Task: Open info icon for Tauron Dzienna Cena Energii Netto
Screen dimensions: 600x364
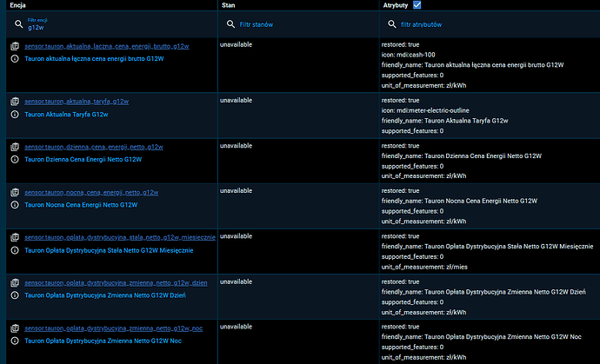Action: [15, 160]
